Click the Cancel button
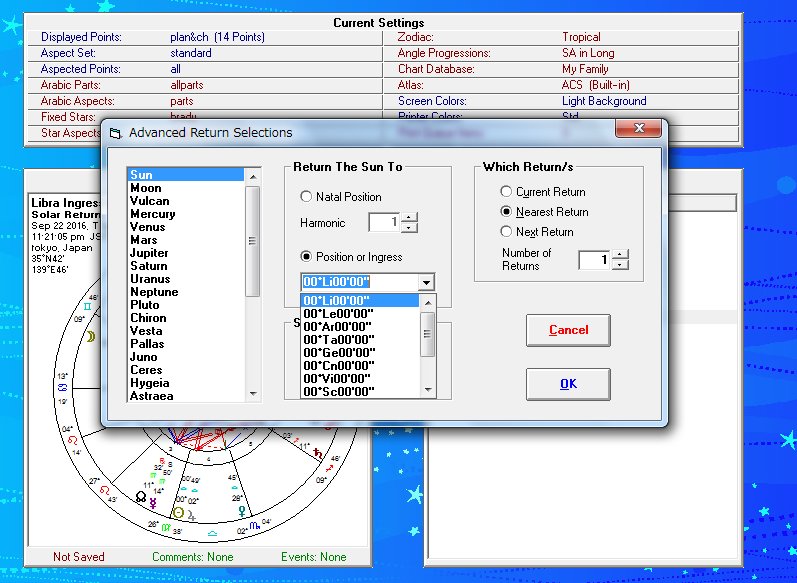 pos(568,330)
